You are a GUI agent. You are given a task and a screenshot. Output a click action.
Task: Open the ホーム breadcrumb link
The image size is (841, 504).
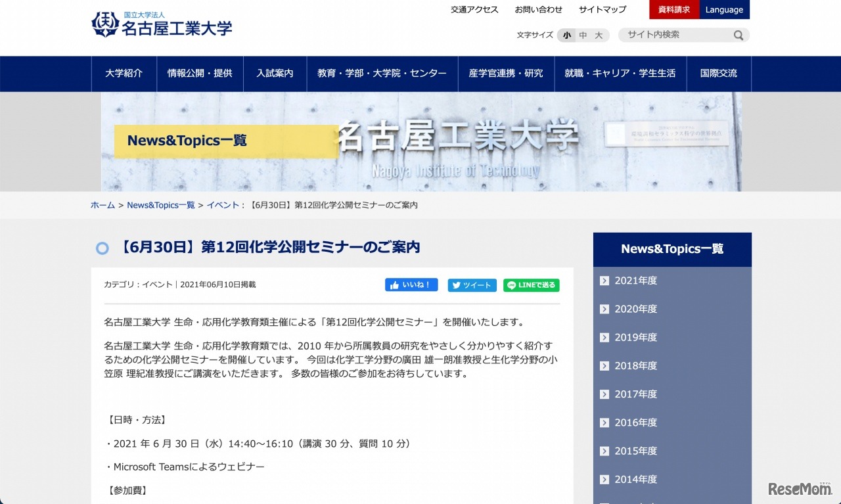(102, 205)
